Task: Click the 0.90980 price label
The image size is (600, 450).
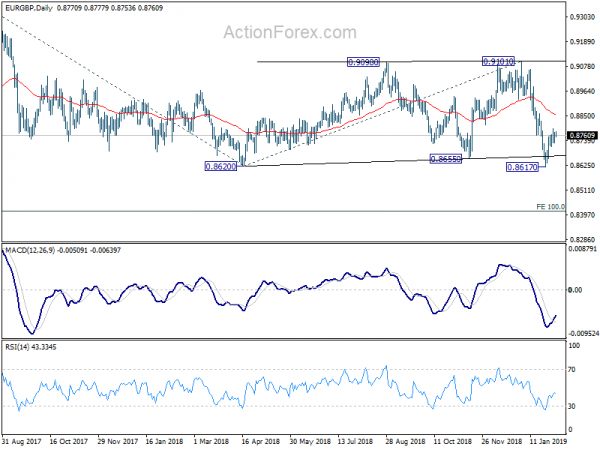Action: click(363, 62)
